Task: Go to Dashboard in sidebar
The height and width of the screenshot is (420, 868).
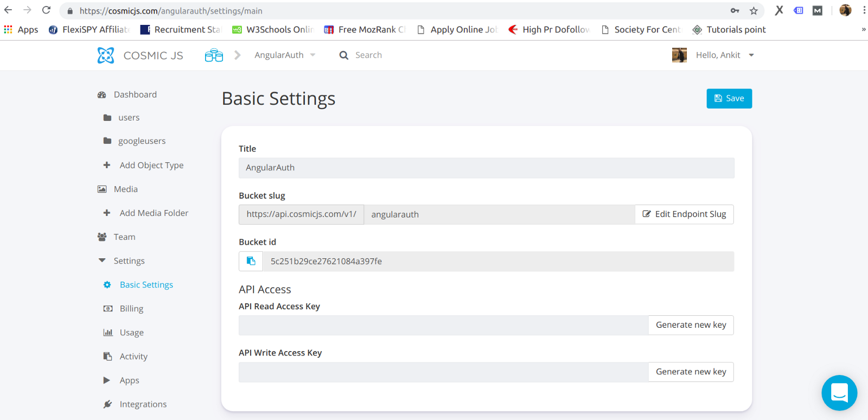Action: [x=135, y=94]
